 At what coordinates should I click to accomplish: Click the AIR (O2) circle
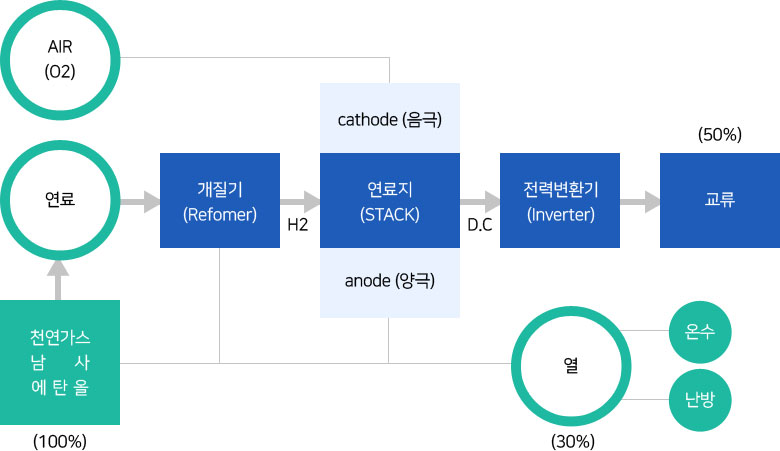coord(60,59)
